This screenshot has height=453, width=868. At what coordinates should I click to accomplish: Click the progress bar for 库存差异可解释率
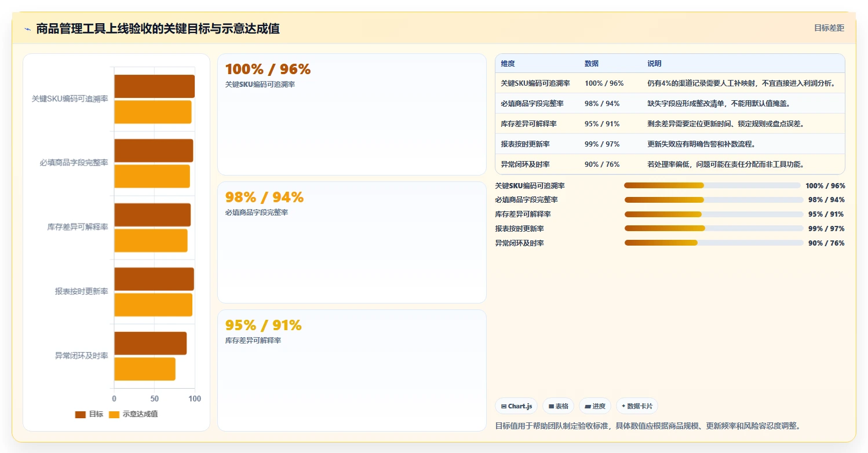coord(714,214)
